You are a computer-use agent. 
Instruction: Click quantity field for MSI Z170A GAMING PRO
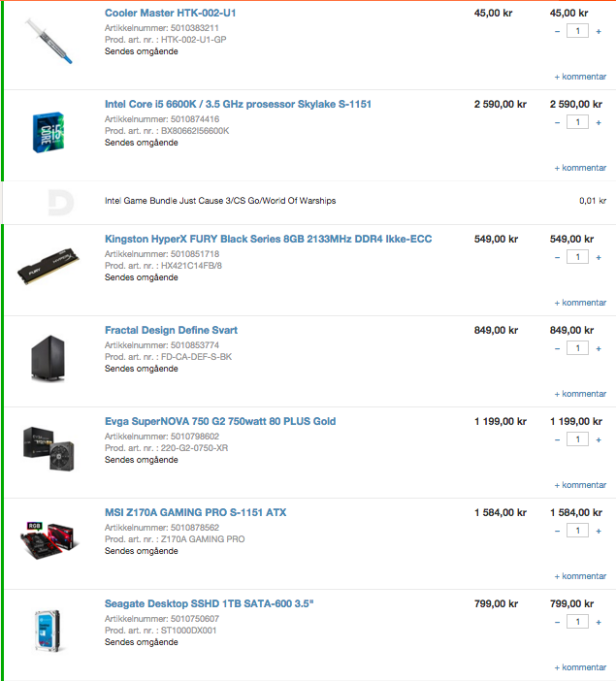577,531
